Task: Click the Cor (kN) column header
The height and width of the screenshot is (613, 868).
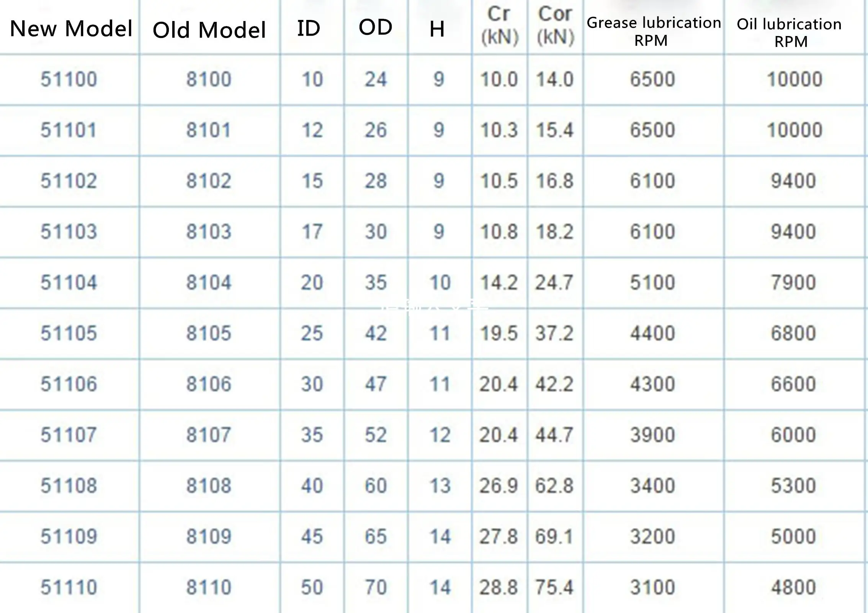Action: coord(555,26)
